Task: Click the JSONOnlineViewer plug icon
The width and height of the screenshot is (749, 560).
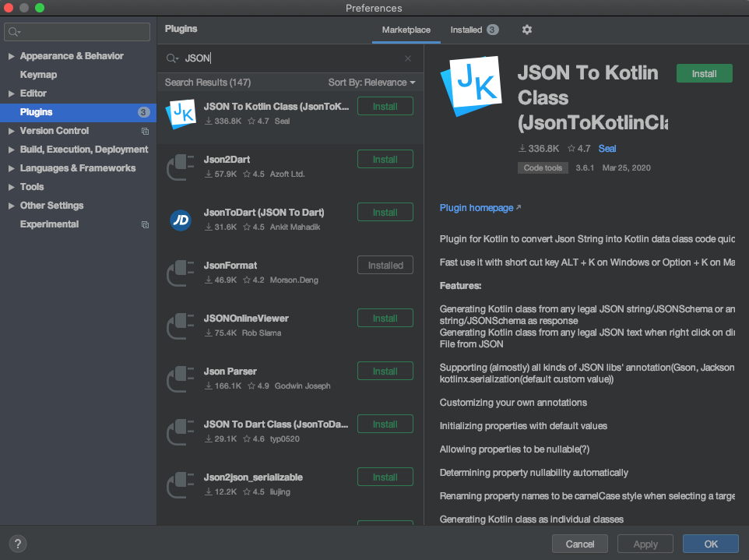Action: tap(181, 326)
